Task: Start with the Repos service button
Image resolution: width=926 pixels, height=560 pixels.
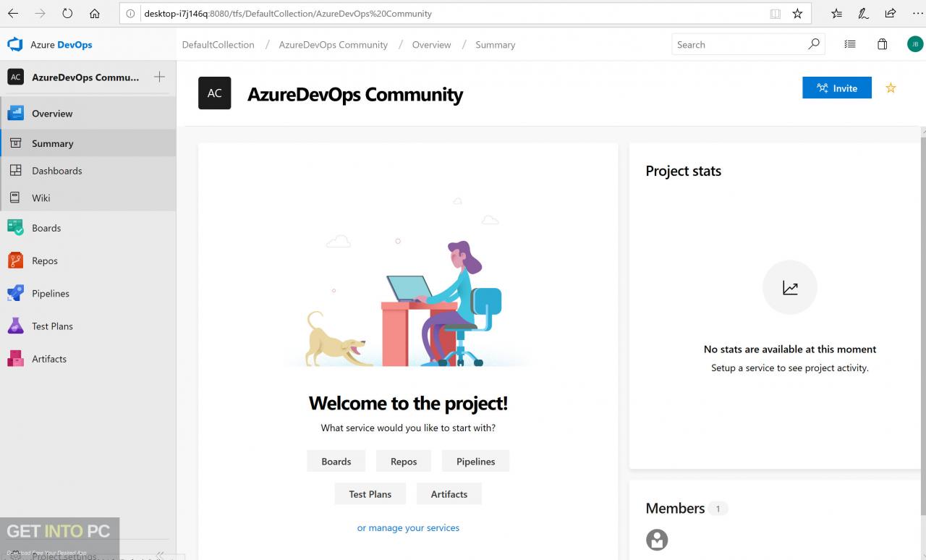Action: click(x=404, y=461)
